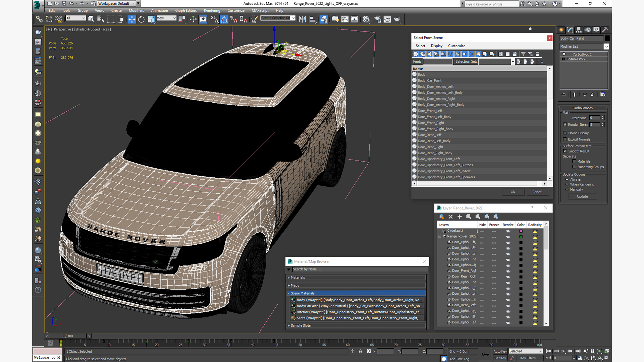Image resolution: width=644 pixels, height=362 pixels.
Task: Open the Utilities command panel tab
Action: [605, 30]
